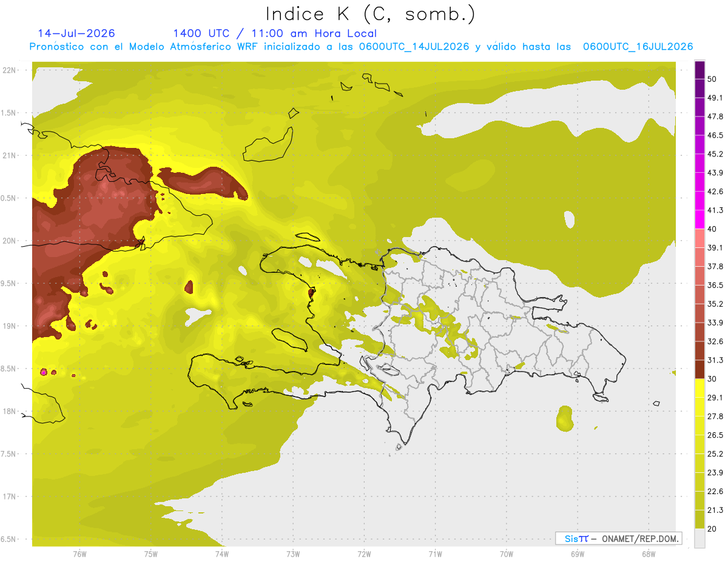Click the '27.8' color scale value
Screen dimensions: 728x562
[x=715, y=416]
